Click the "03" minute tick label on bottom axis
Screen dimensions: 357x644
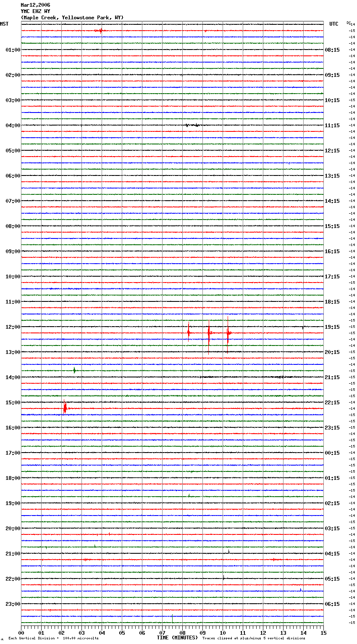pyautogui.click(x=81, y=633)
